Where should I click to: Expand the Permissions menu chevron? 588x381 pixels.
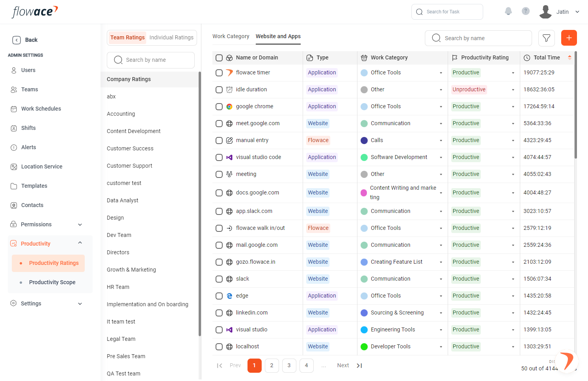point(80,225)
